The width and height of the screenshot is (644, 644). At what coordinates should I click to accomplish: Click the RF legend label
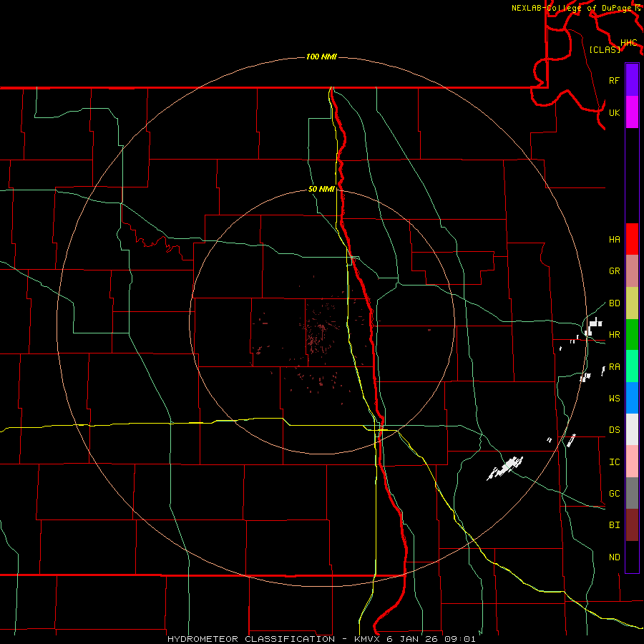point(614,80)
